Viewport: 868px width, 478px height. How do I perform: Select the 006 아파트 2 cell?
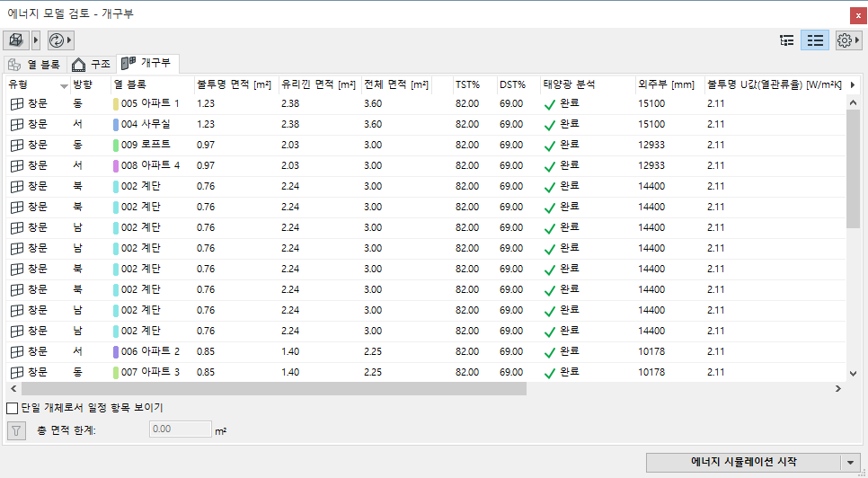click(151, 351)
